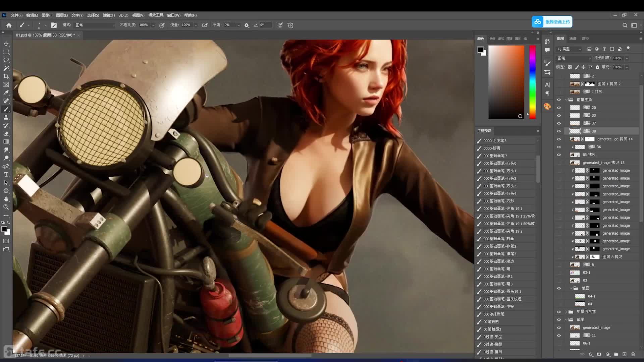Create a new layer button

[x=624, y=354]
